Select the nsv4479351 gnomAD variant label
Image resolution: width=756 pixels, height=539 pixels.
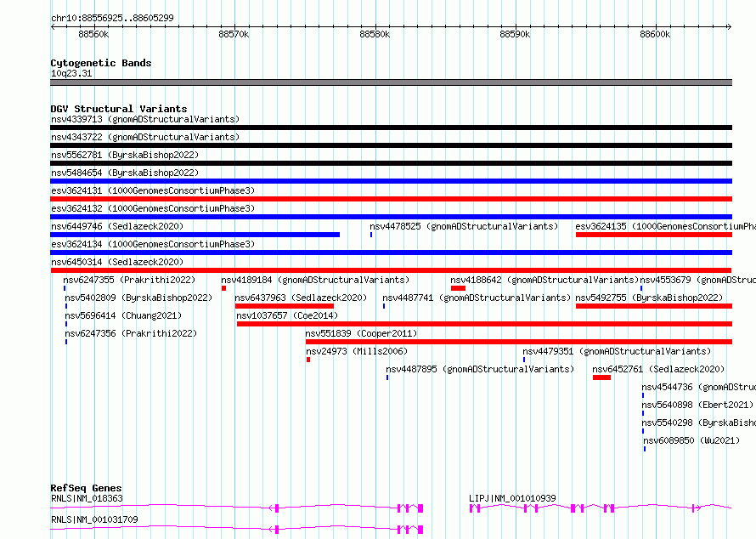pyautogui.click(x=617, y=351)
